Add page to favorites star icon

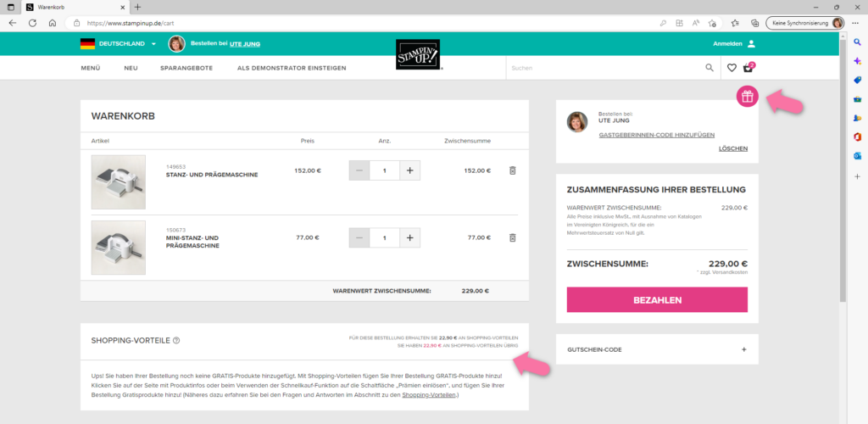tap(712, 23)
